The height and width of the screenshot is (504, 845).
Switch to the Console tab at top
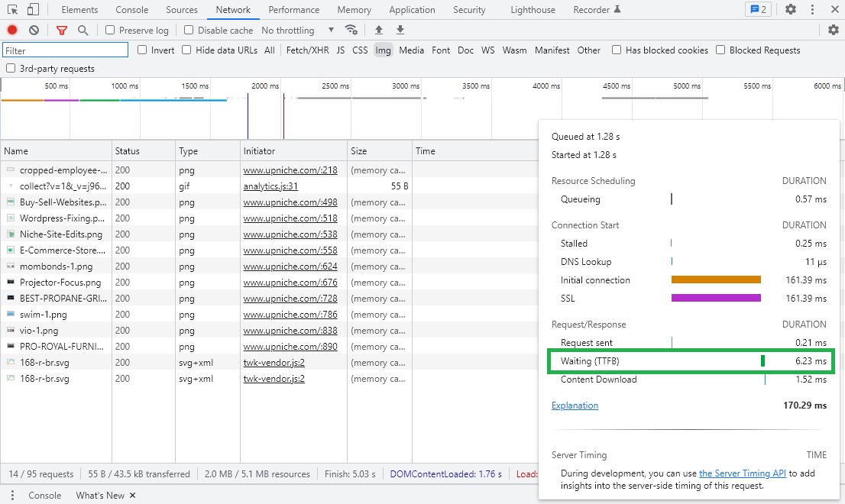[132, 10]
